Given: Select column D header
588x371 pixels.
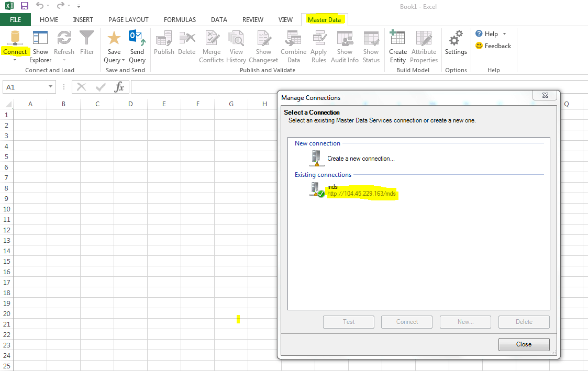Looking at the screenshot, I should point(130,104).
